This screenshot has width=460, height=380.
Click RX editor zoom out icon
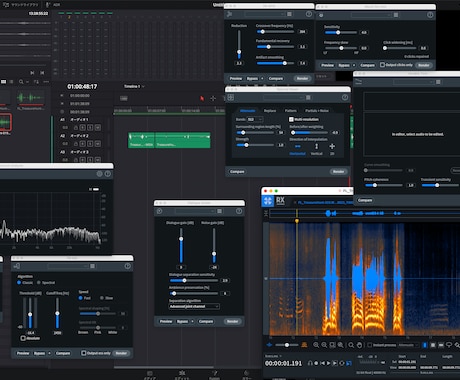coord(324,345)
